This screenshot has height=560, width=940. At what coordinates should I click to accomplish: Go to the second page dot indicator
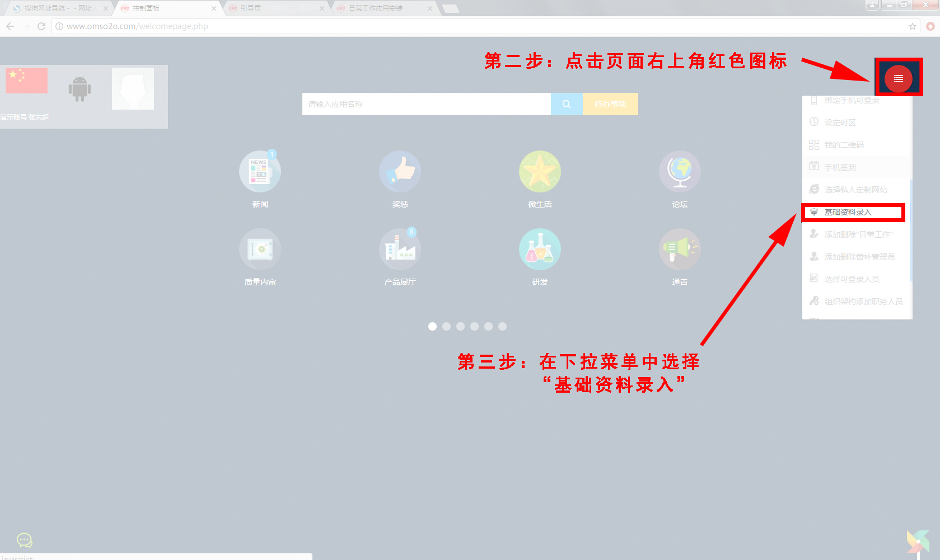click(x=446, y=326)
